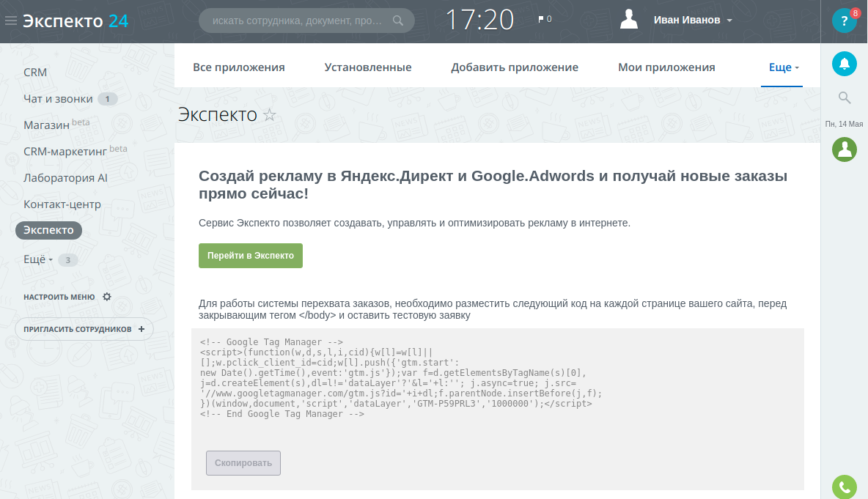This screenshot has width=868, height=499.
Task: Click the user avatar silhouette in the header
Action: pos(629,19)
